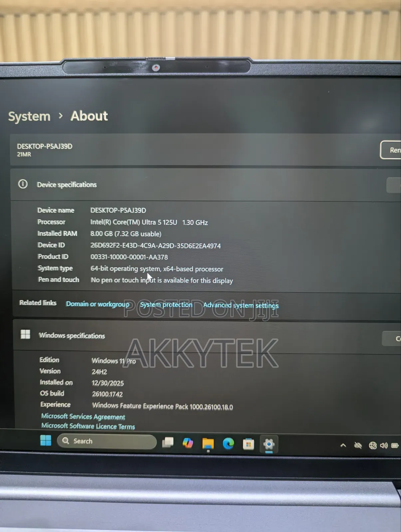
Task: Launch Copilot from the taskbar
Action: point(188,443)
